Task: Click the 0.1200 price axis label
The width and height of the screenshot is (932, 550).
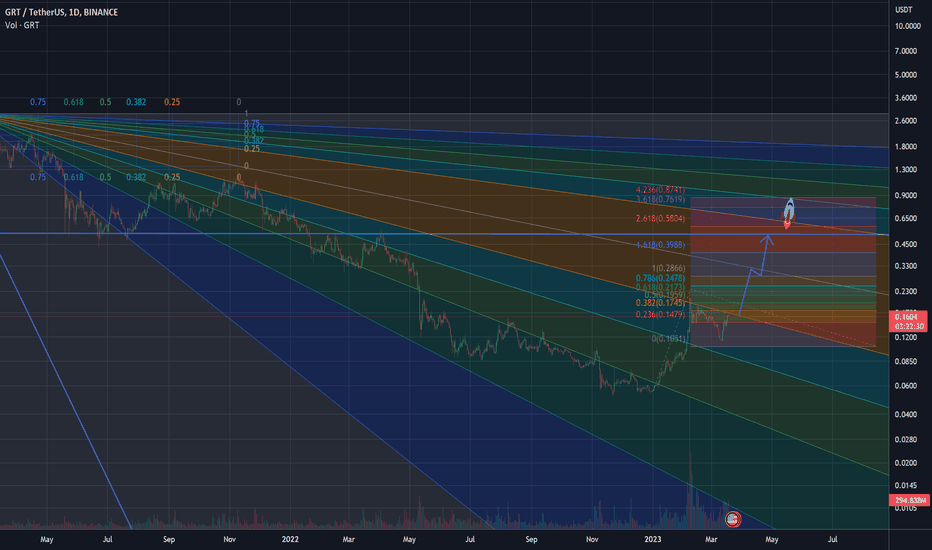Action: [906, 338]
